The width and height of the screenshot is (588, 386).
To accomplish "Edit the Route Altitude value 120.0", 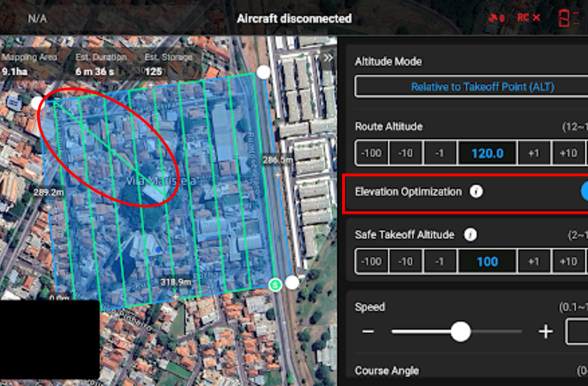I will [x=487, y=153].
